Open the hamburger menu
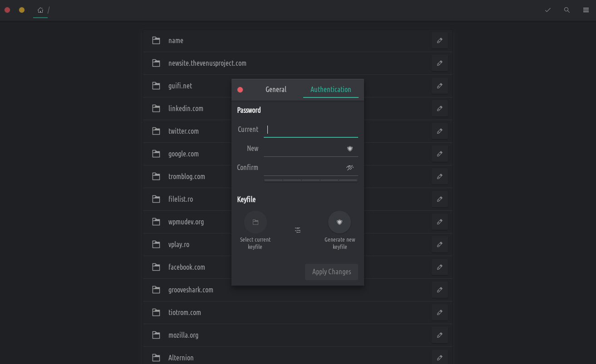 [586, 10]
